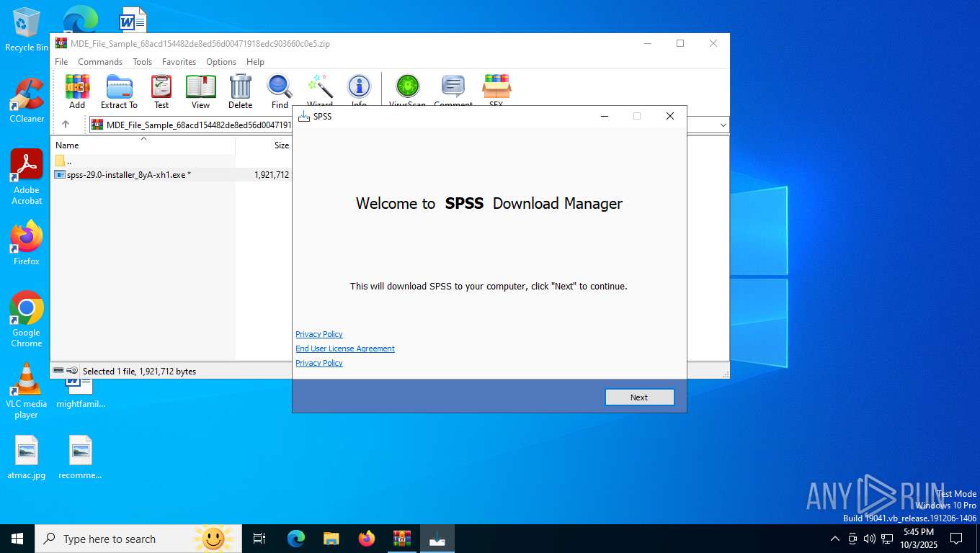
Task: Open the Tools menu in WinRAR
Action: pyautogui.click(x=142, y=62)
